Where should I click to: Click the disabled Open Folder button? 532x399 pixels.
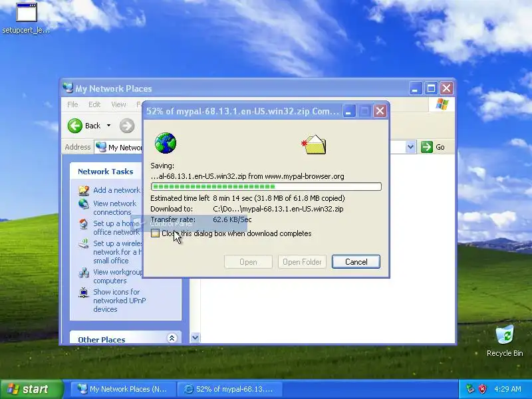[302, 261]
